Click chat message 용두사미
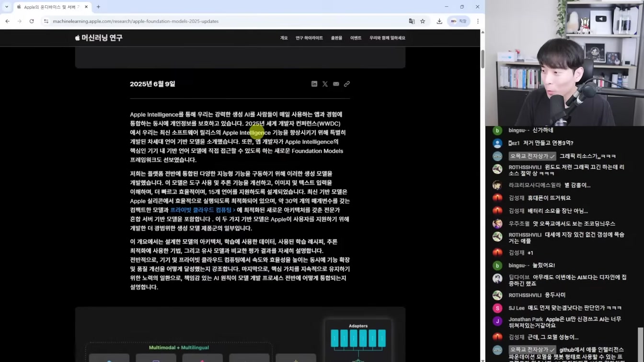The image size is (644, 362). pyautogui.click(x=555, y=295)
